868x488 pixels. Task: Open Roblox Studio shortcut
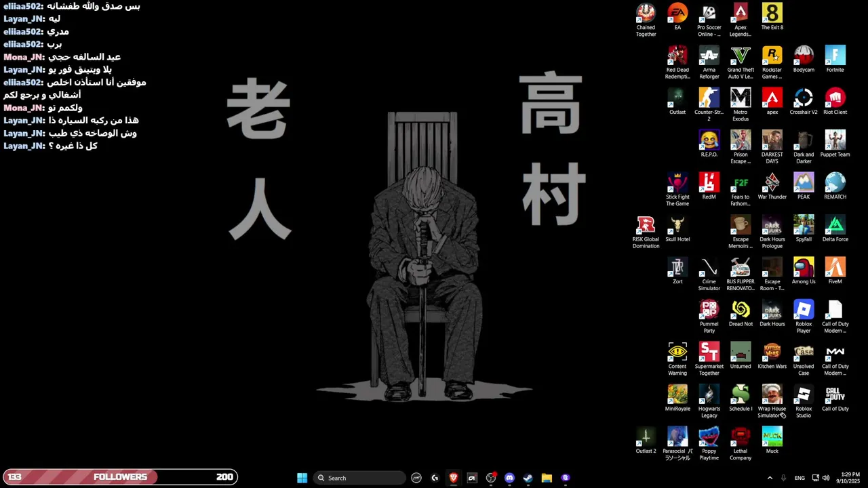(x=804, y=401)
